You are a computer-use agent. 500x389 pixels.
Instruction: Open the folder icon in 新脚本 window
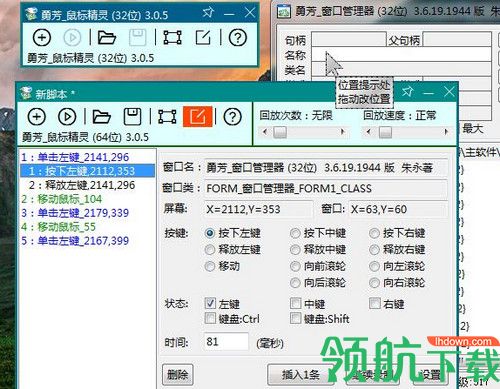[x=101, y=117]
